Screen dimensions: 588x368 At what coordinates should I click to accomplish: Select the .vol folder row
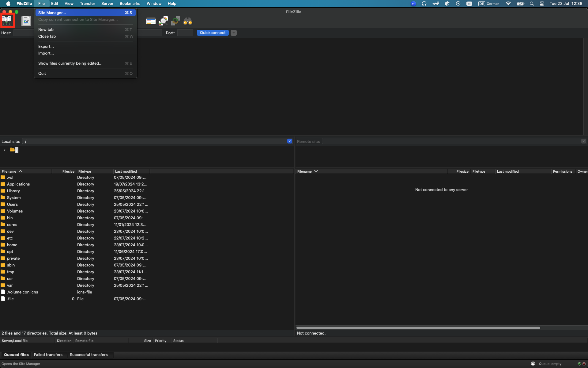147,177
